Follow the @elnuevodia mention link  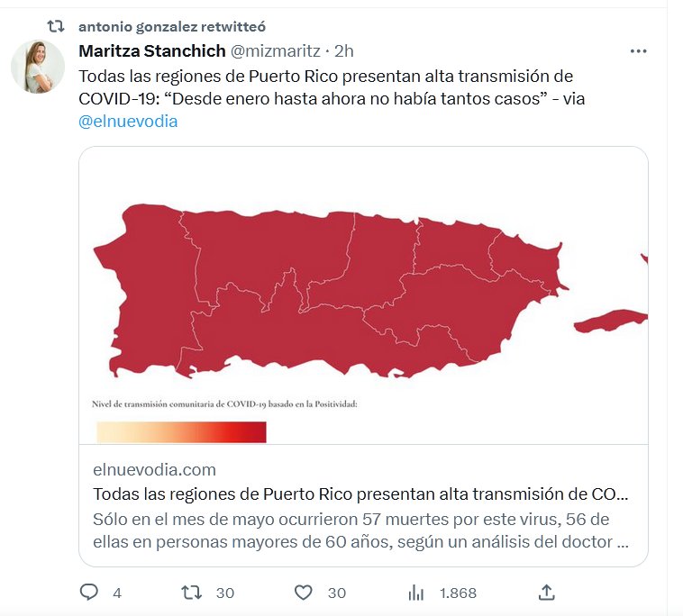pyautogui.click(x=128, y=122)
